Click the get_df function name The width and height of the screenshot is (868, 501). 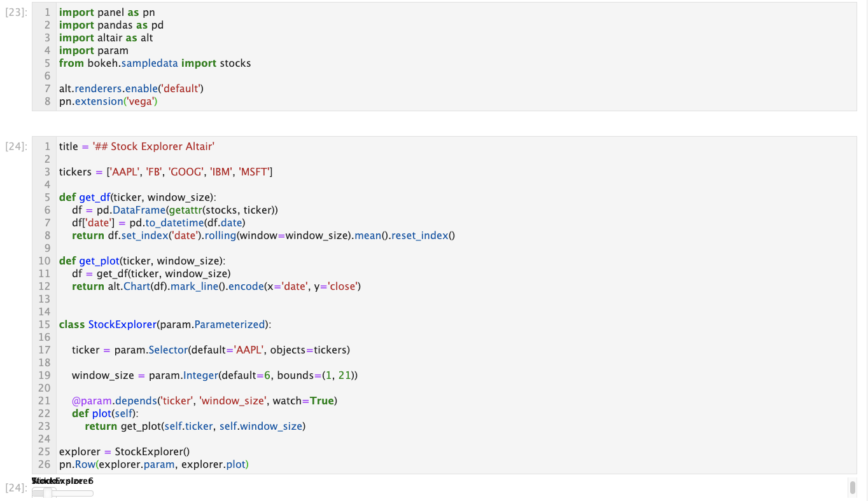[x=94, y=196]
